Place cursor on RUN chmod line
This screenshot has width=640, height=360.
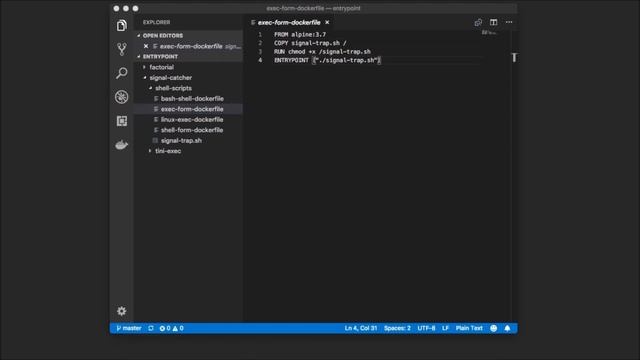[322, 51]
